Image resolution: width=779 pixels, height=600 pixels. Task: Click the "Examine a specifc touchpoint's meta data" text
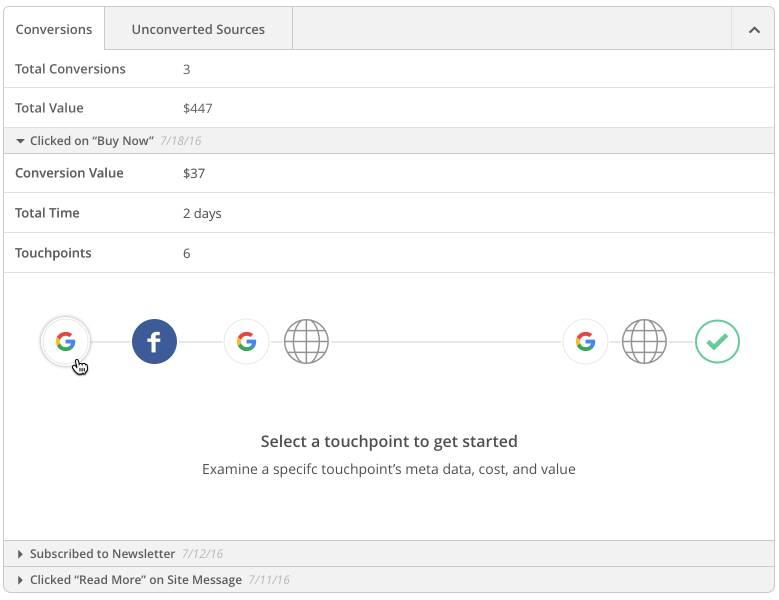pyautogui.click(x=389, y=469)
